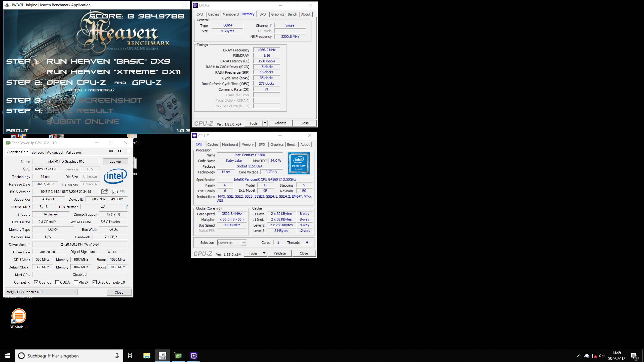Switch to the Sensors tab in GPU-Z

(38, 152)
